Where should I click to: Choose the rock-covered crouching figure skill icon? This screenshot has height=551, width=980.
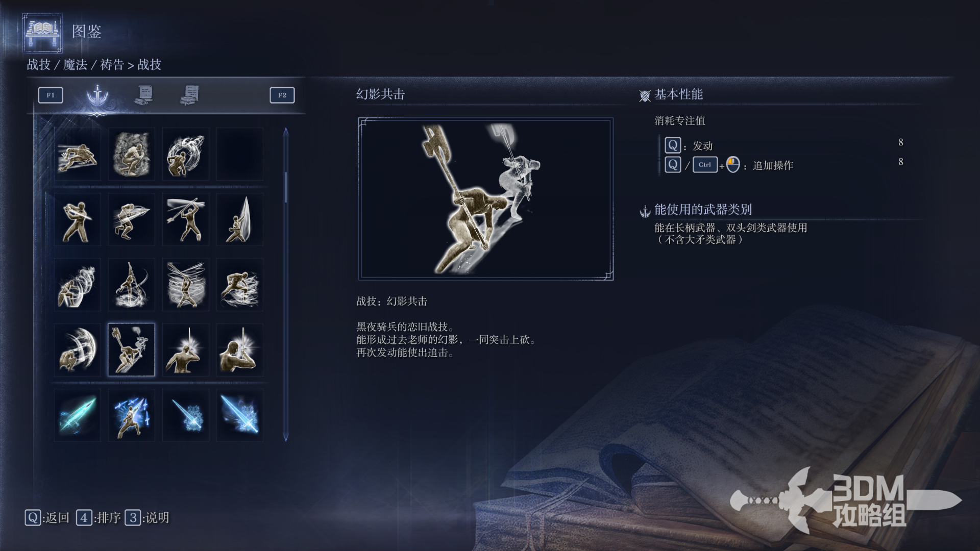coord(132,154)
